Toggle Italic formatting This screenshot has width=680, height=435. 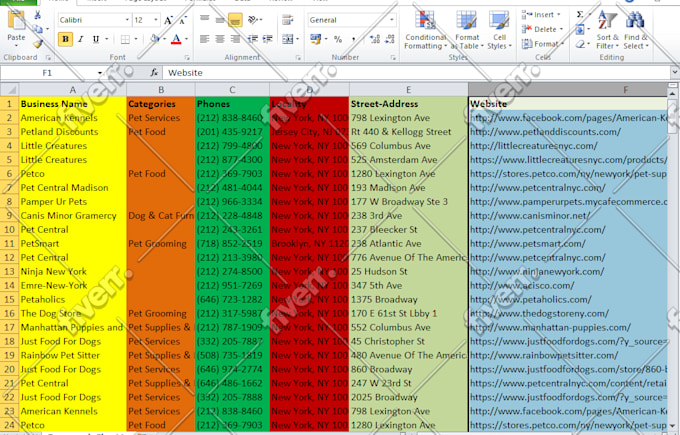click(x=81, y=39)
